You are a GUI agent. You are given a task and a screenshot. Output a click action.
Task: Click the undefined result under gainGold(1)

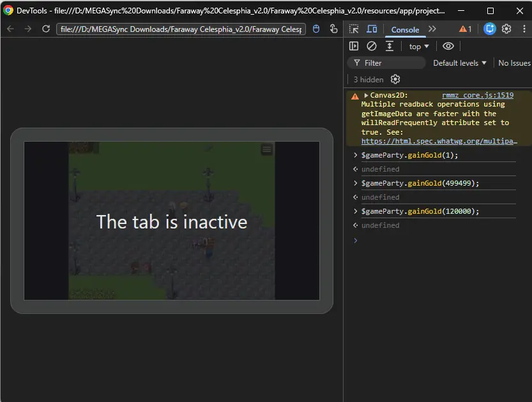point(381,169)
